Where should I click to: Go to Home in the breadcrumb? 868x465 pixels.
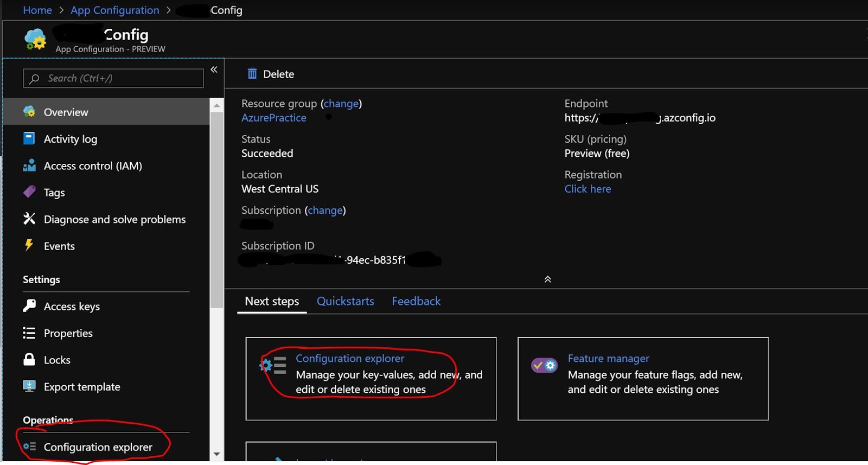37,10
